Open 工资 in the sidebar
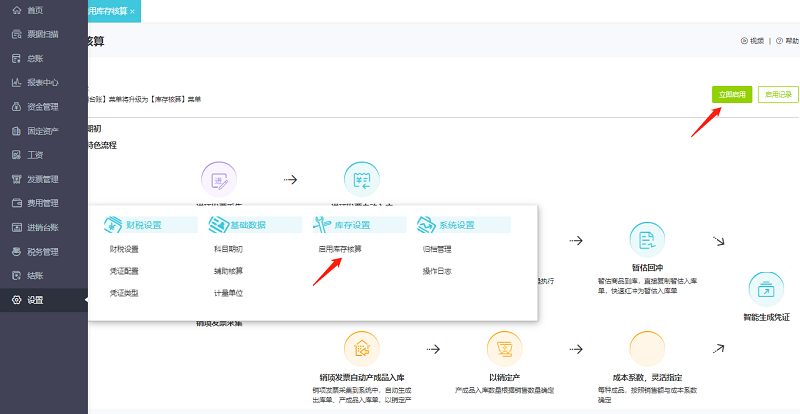 tap(35, 155)
